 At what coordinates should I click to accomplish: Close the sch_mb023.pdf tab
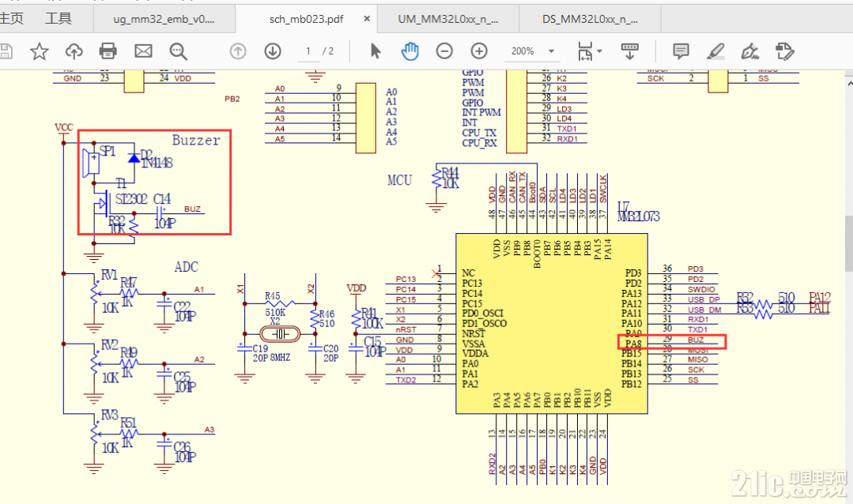pos(367,18)
